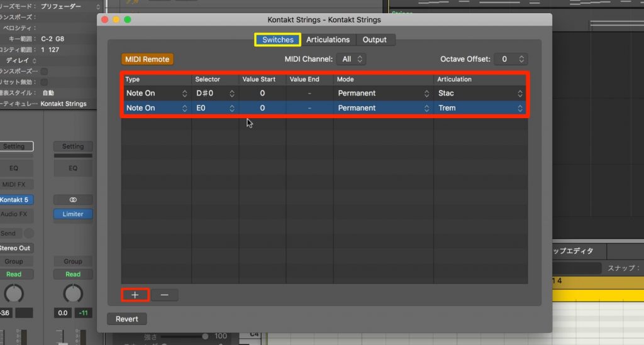This screenshot has height=345, width=644.
Task: Click the Limiter plugin slot
Action: [x=73, y=214]
